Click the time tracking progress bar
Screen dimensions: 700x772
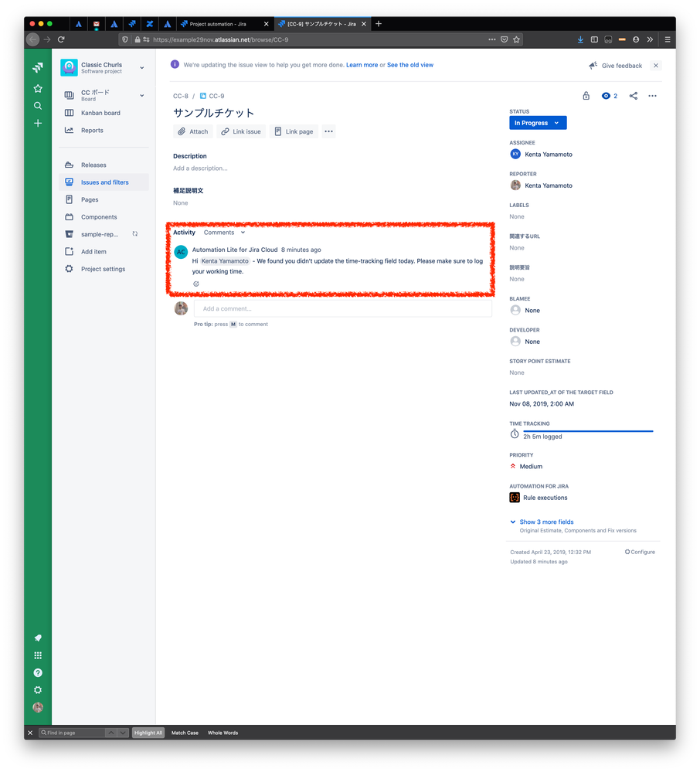click(x=588, y=431)
